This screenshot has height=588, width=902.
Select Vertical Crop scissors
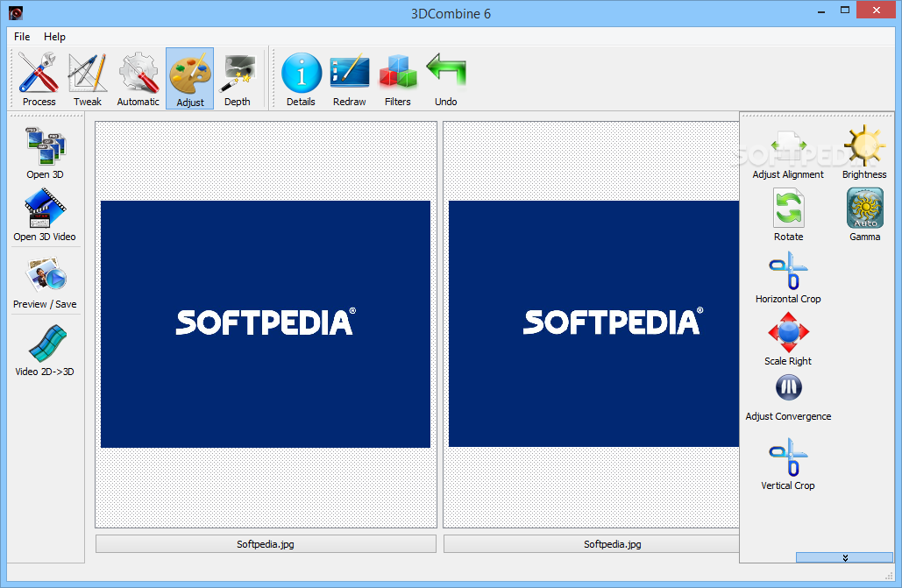pos(788,464)
